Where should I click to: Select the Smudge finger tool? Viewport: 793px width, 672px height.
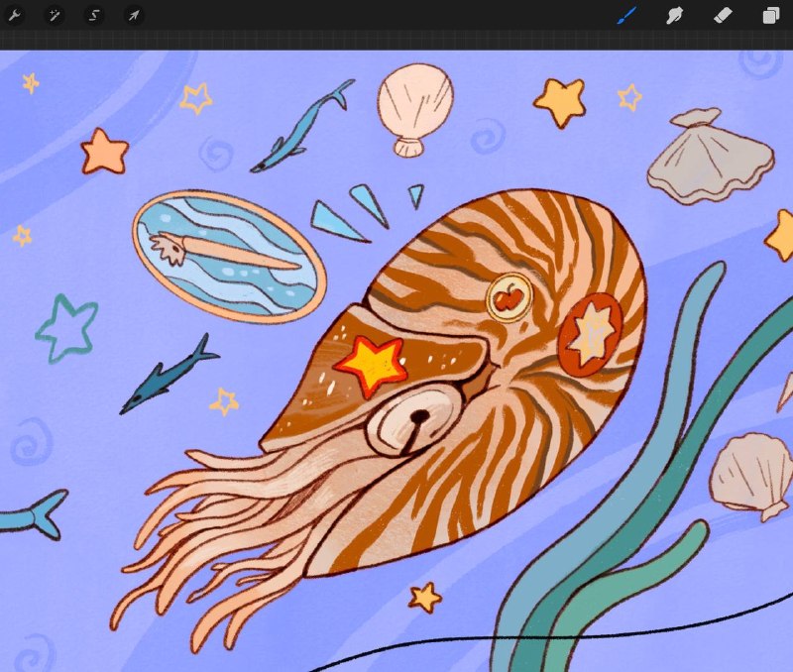(x=674, y=15)
